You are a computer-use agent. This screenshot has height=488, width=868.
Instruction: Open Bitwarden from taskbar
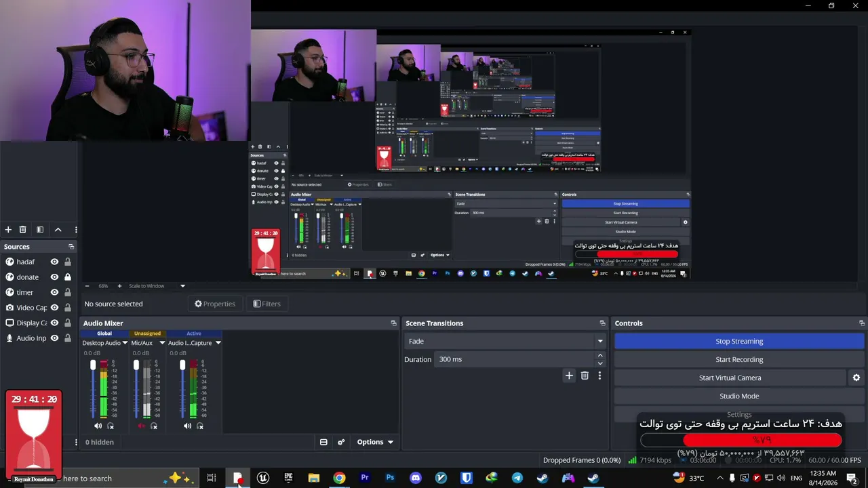pos(467,478)
